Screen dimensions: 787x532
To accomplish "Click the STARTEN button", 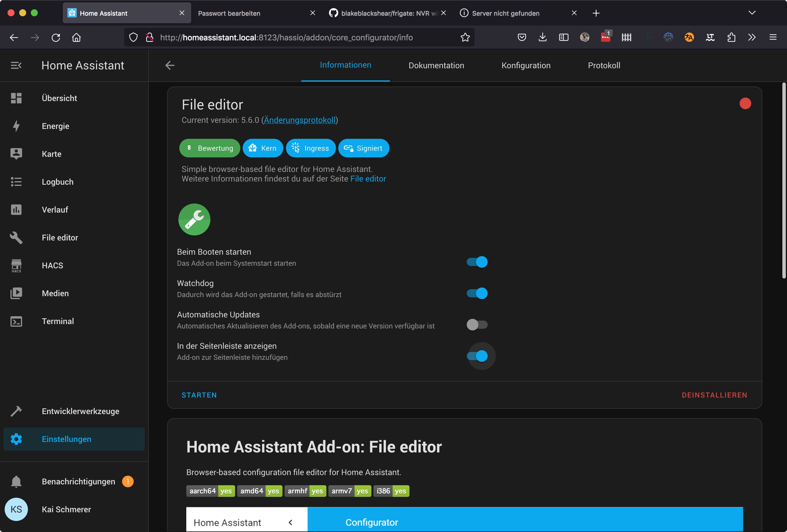I will click(199, 395).
